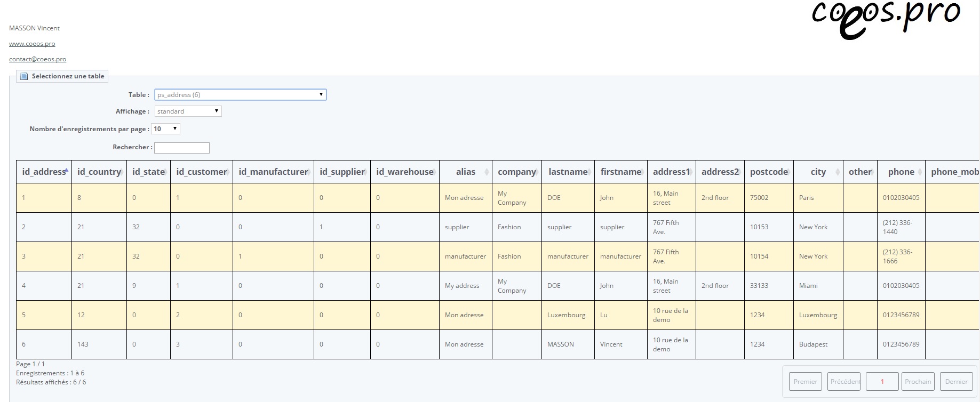Image resolution: width=980 pixels, height=402 pixels.
Task: Open the Table dropdown showing ps_address
Action: pyautogui.click(x=240, y=95)
